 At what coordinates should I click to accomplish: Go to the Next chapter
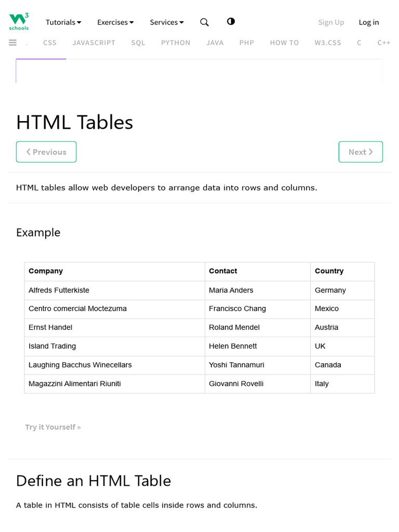pyautogui.click(x=361, y=152)
